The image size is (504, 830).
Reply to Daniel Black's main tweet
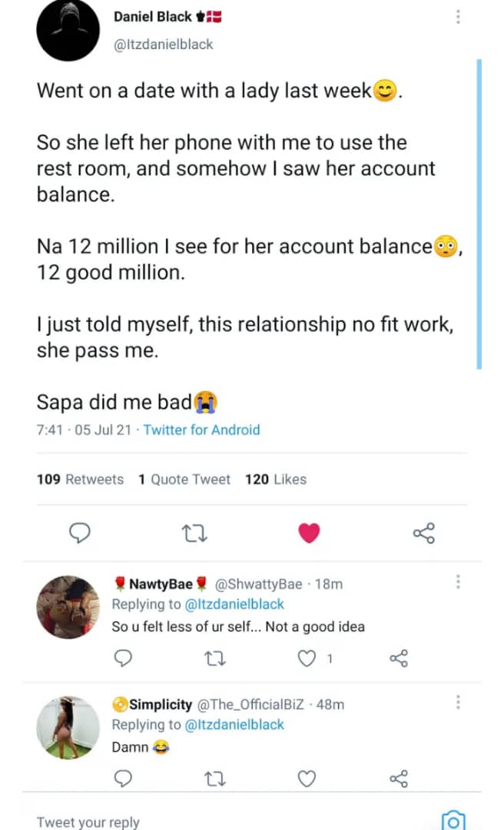point(80,532)
